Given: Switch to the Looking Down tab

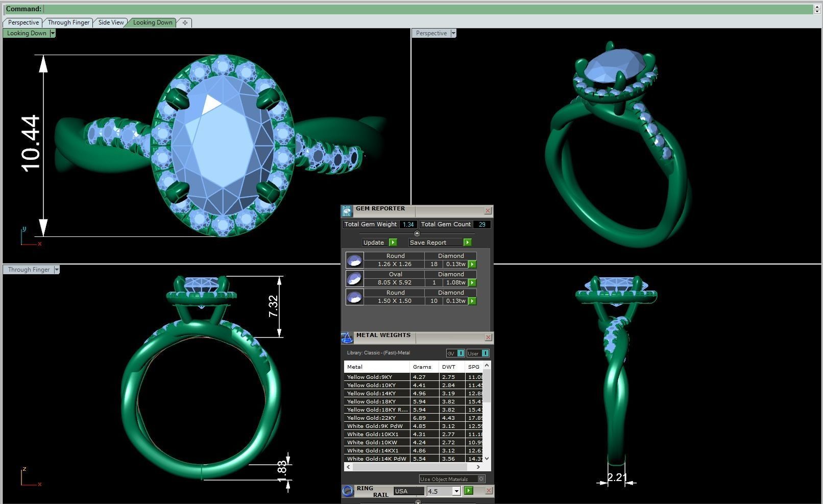Looking at the screenshot, I should coord(153,22).
